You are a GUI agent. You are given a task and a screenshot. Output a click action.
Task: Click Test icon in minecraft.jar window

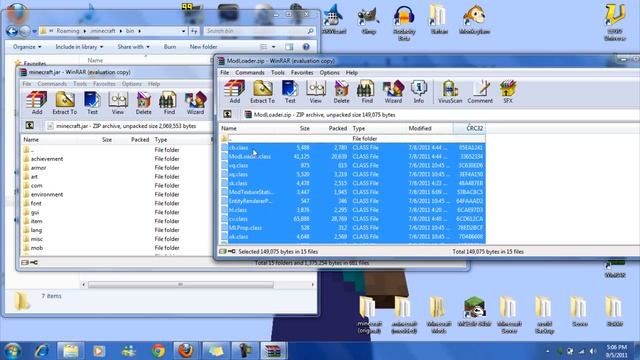(92, 102)
